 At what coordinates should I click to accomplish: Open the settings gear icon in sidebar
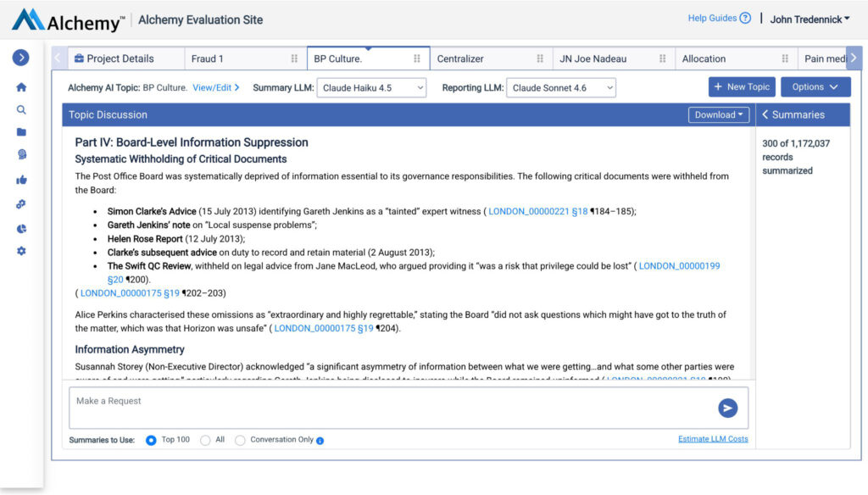pos(21,251)
